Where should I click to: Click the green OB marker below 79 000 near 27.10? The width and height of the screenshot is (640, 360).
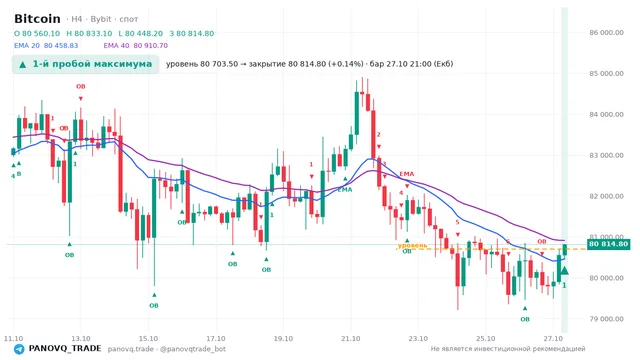pos(525,319)
